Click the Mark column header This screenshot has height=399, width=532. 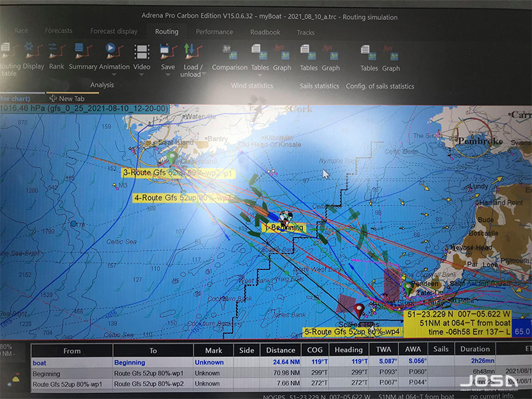tap(213, 350)
